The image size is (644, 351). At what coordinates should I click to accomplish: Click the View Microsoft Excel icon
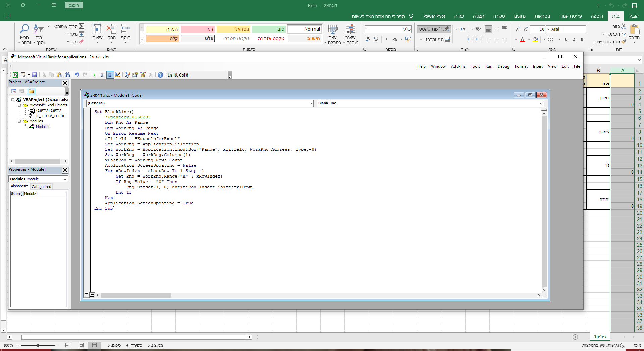pos(15,75)
